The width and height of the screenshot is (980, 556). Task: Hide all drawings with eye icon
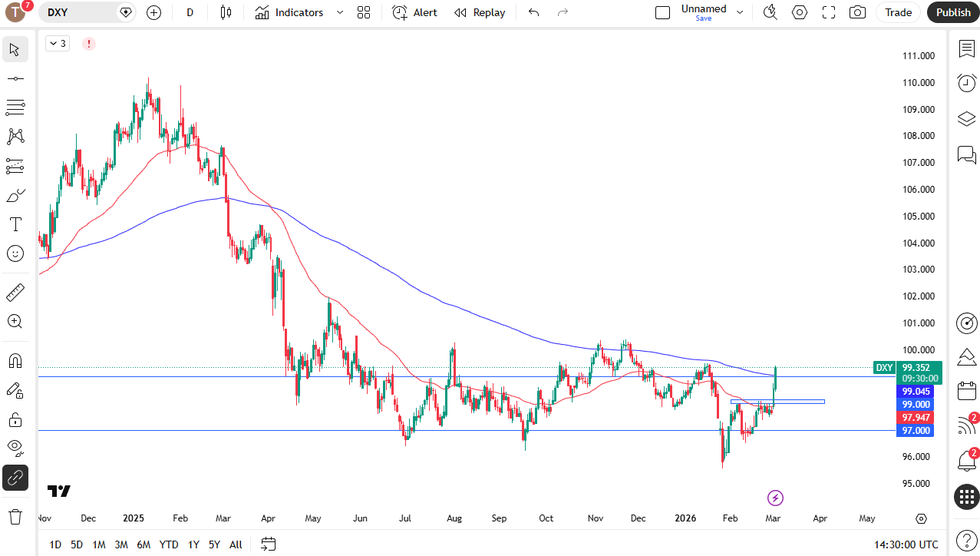pyautogui.click(x=15, y=448)
